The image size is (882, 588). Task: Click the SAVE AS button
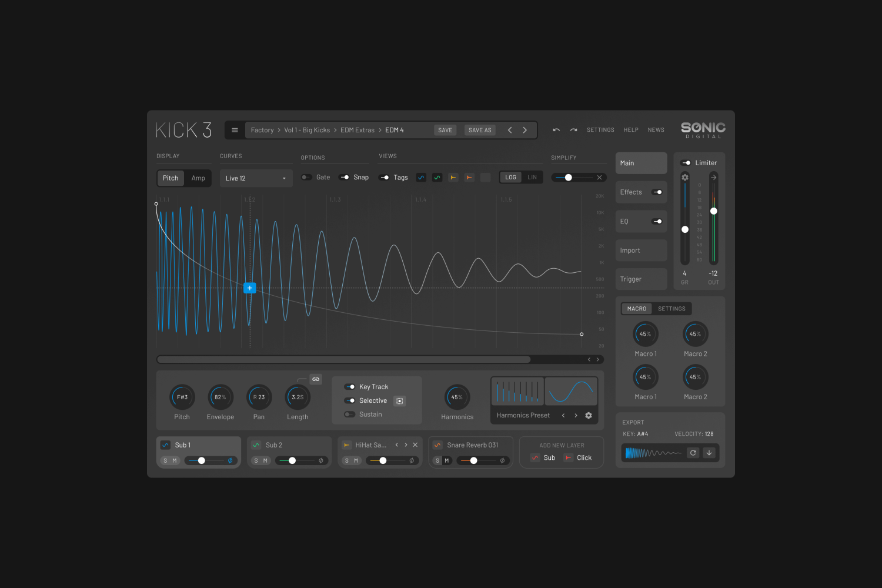pyautogui.click(x=480, y=130)
